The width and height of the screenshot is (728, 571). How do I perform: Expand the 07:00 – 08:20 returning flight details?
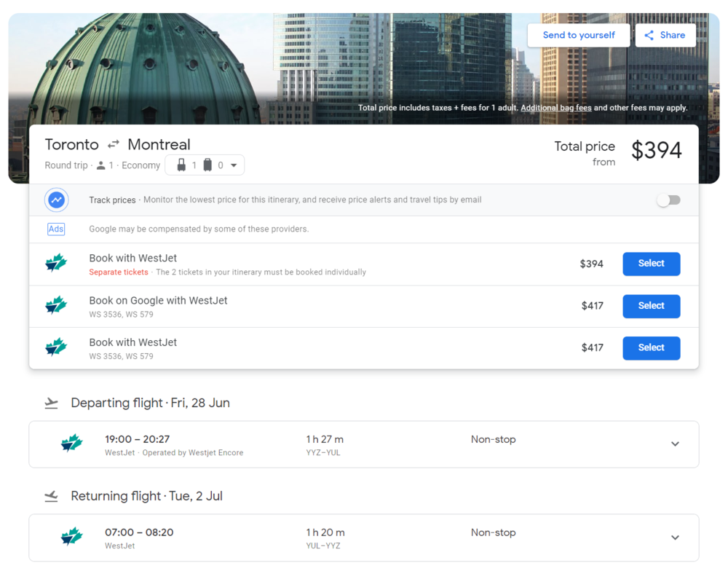pos(675,537)
